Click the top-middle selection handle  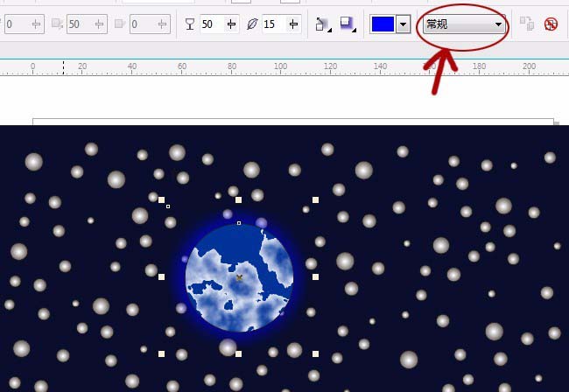pos(238,199)
